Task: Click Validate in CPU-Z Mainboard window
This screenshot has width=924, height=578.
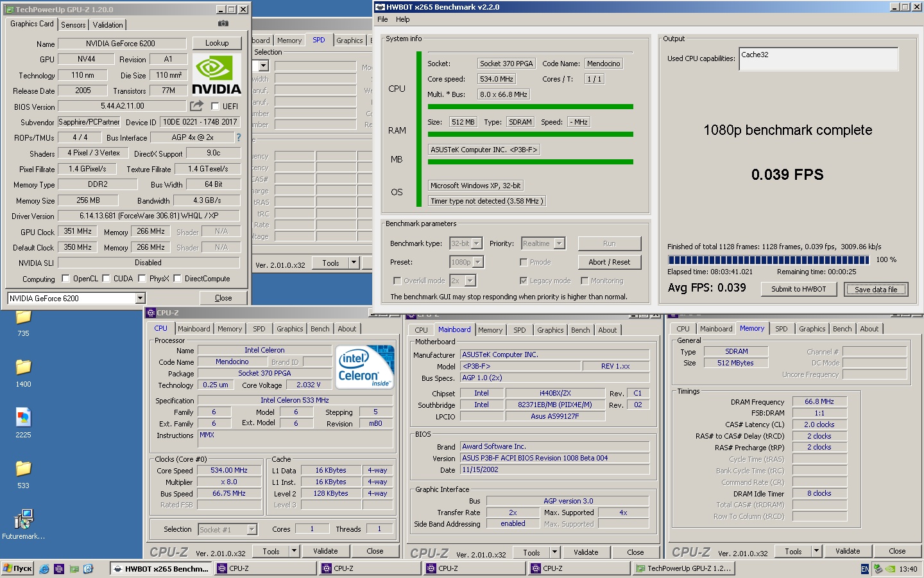Action: [x=586, y=552]
